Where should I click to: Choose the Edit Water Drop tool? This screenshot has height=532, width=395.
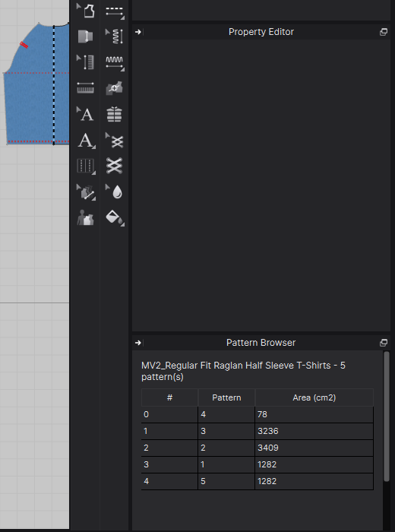coord(115,192)
